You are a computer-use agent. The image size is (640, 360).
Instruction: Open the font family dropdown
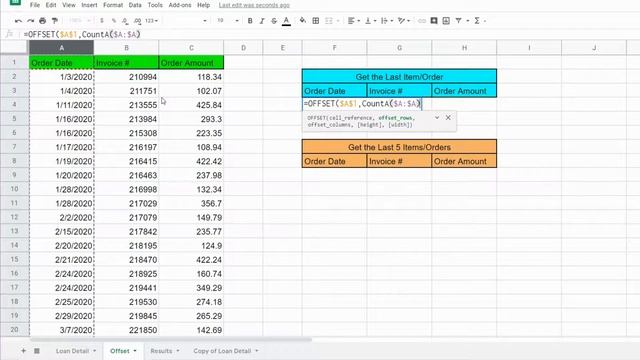[x=188, y=20]
